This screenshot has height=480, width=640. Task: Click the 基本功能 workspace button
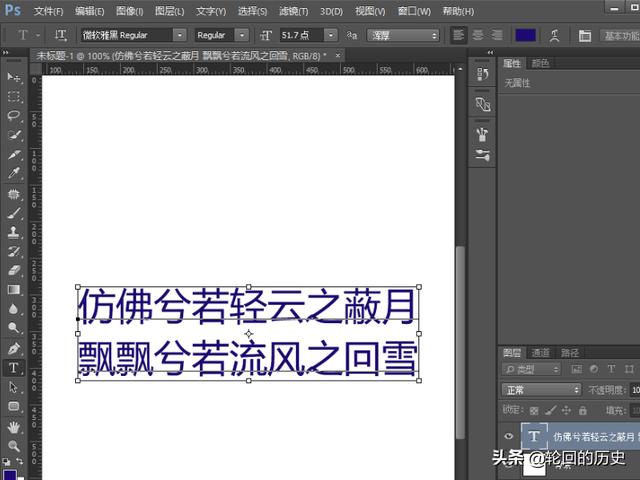tap(620, 35)
